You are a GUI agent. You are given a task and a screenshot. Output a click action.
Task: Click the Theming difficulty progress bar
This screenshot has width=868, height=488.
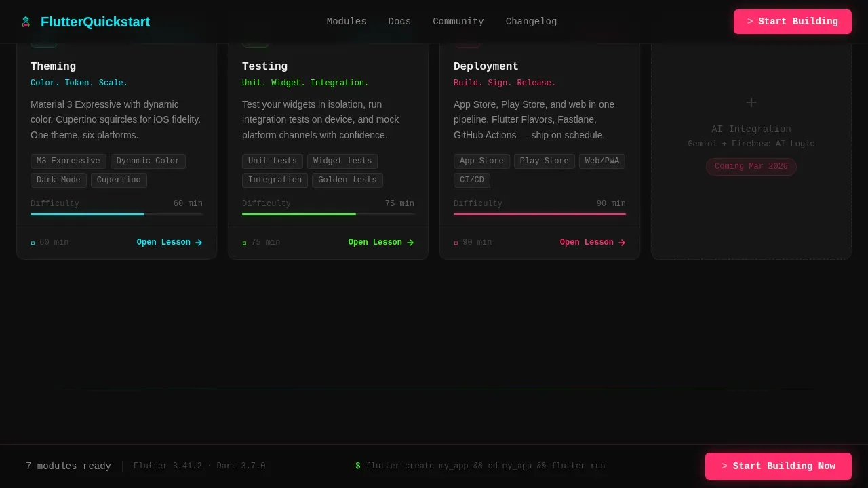pyautogui.click(x=117, y=214)
